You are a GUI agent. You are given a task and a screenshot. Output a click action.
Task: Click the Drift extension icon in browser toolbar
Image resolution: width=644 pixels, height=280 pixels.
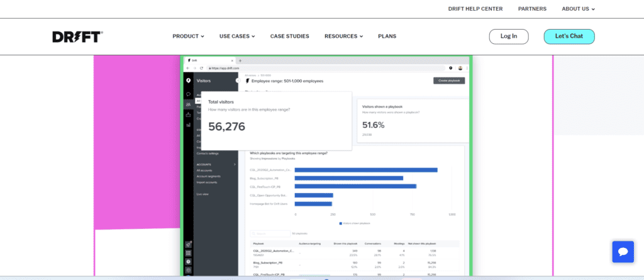coord(450,68)
